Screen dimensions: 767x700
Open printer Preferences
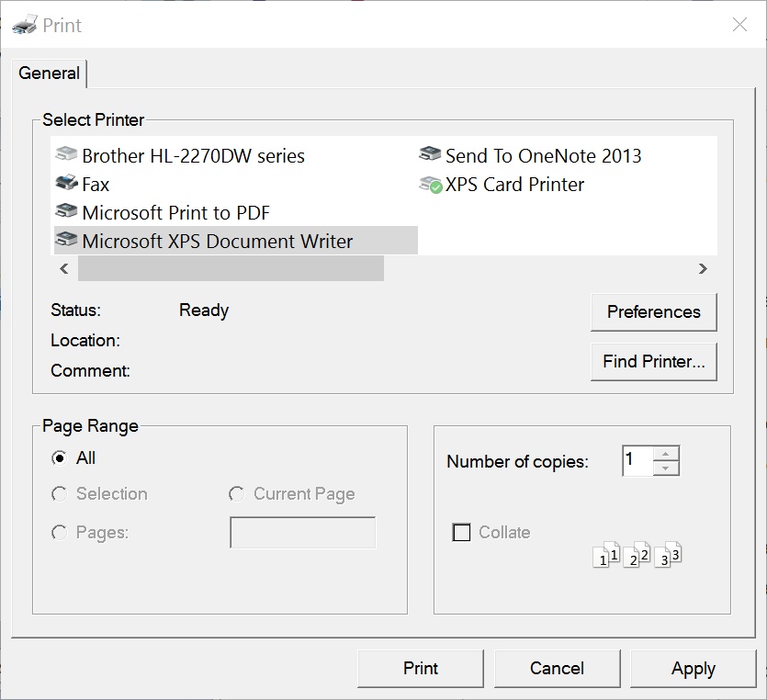(x=653, y=312)
